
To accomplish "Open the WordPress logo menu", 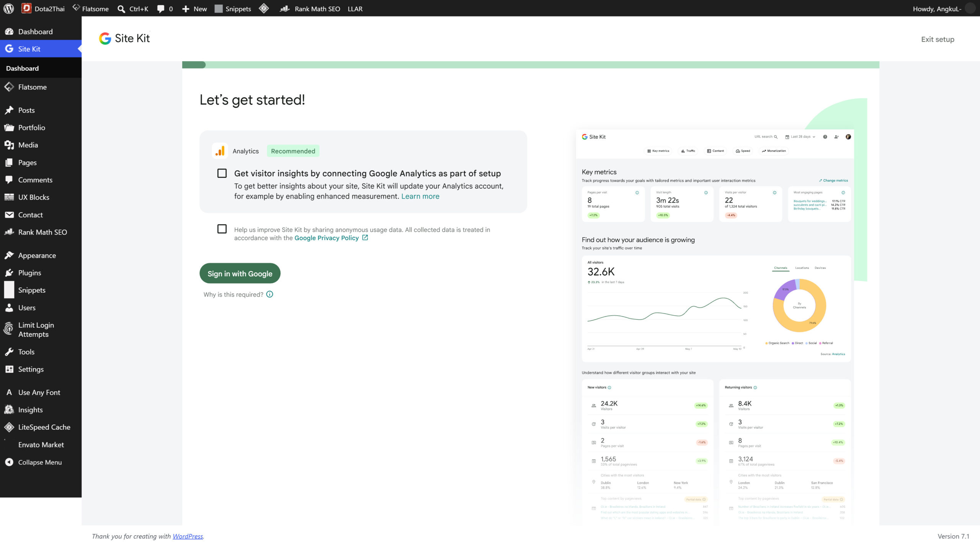I will coord(8,8).
